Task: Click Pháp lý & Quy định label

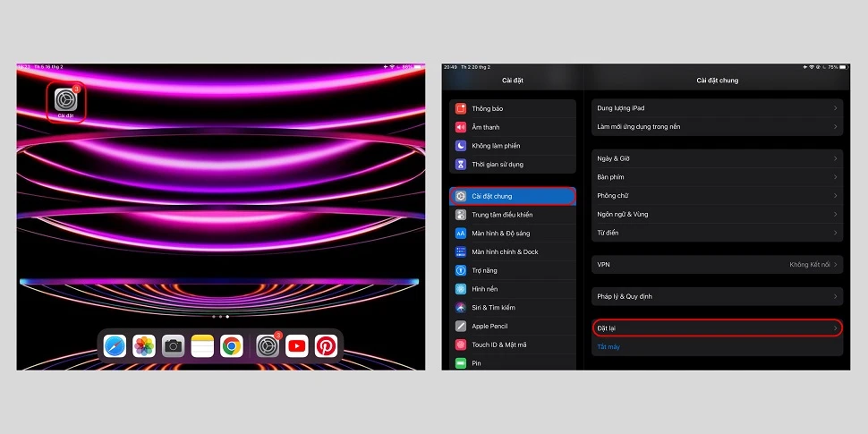Action: (x=625, y=297)
